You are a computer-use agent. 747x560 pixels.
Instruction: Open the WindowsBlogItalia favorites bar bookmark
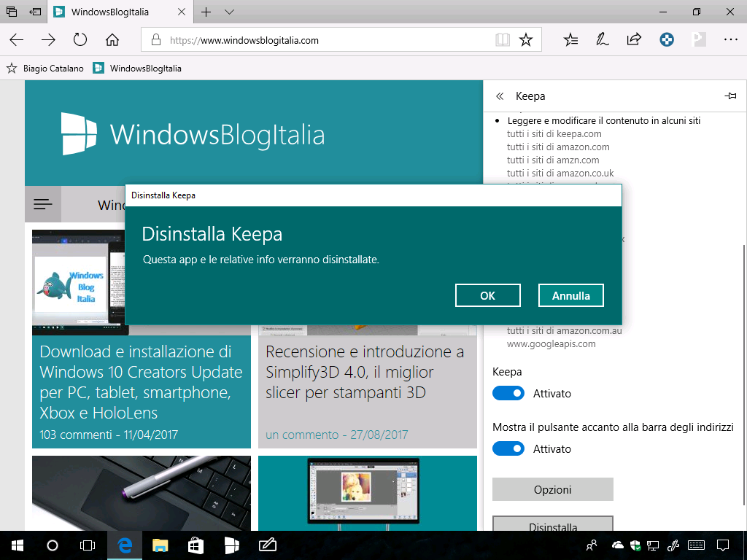coord(137,69)
